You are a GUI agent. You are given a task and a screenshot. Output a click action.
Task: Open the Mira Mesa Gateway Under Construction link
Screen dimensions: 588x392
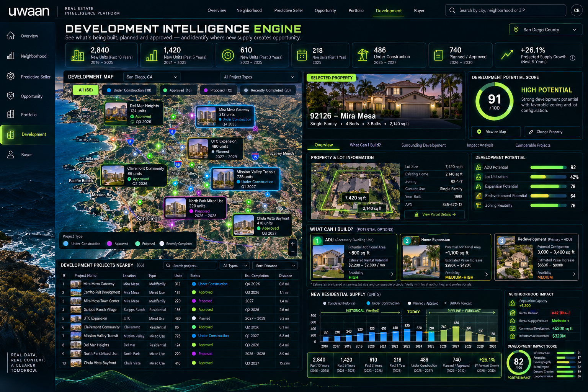[x=213, y=284]
